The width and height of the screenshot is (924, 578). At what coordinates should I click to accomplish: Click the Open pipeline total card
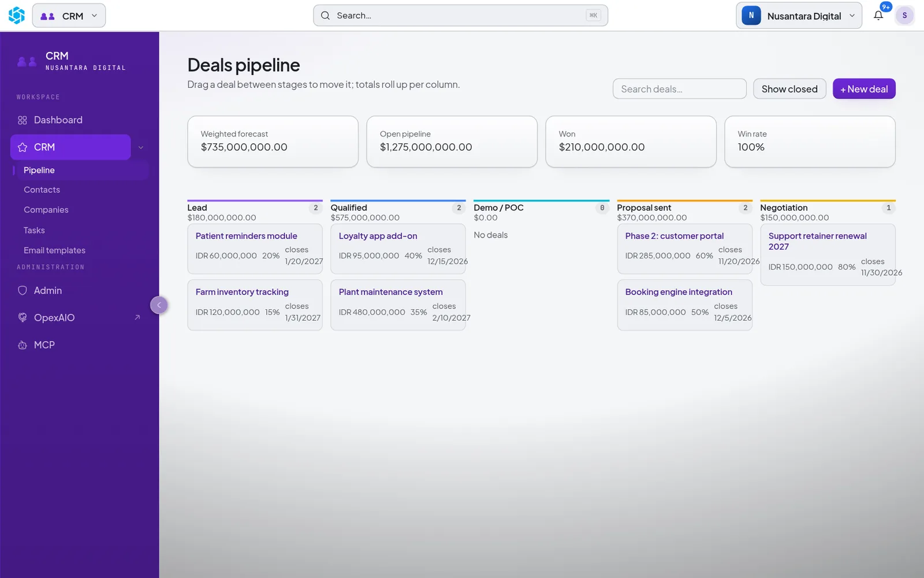coord(452,142)
